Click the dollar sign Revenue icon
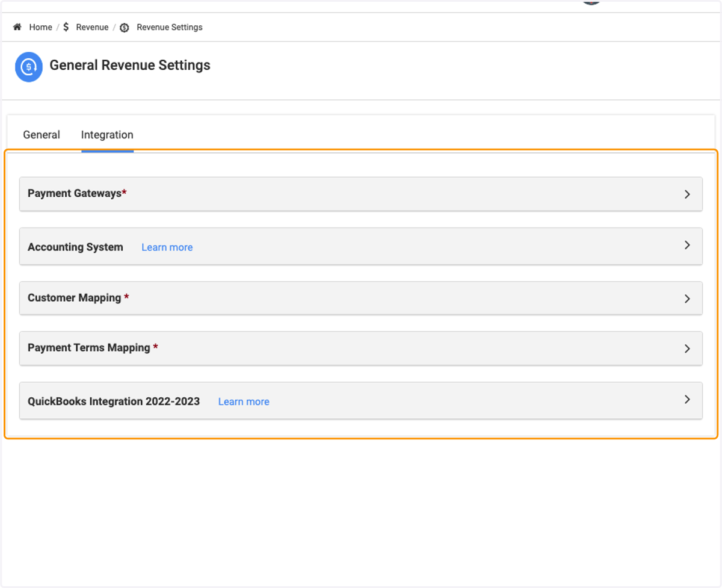The width and height of the screenshot is (722, 588). point(66,27)
